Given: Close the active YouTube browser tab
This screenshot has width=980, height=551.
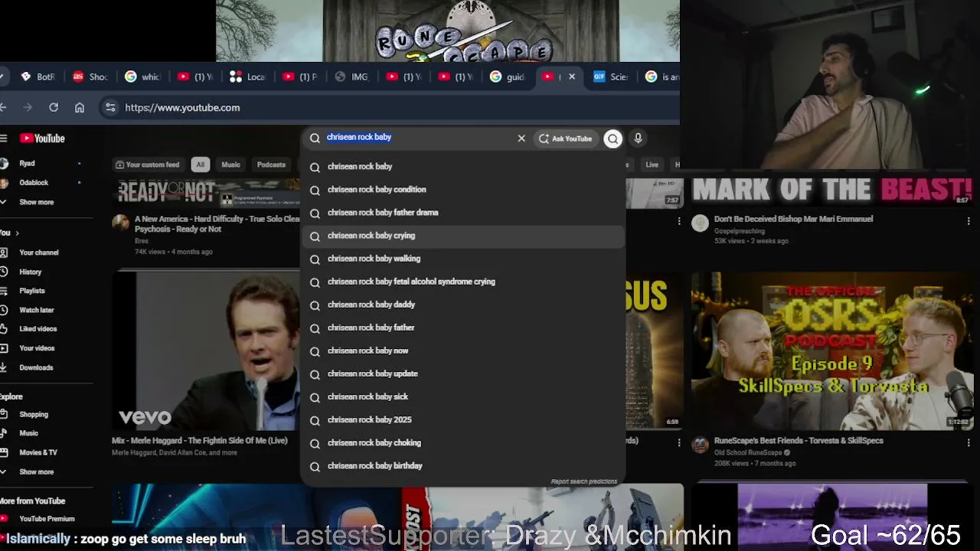Looking at the screenshot, I should point(572,77).
